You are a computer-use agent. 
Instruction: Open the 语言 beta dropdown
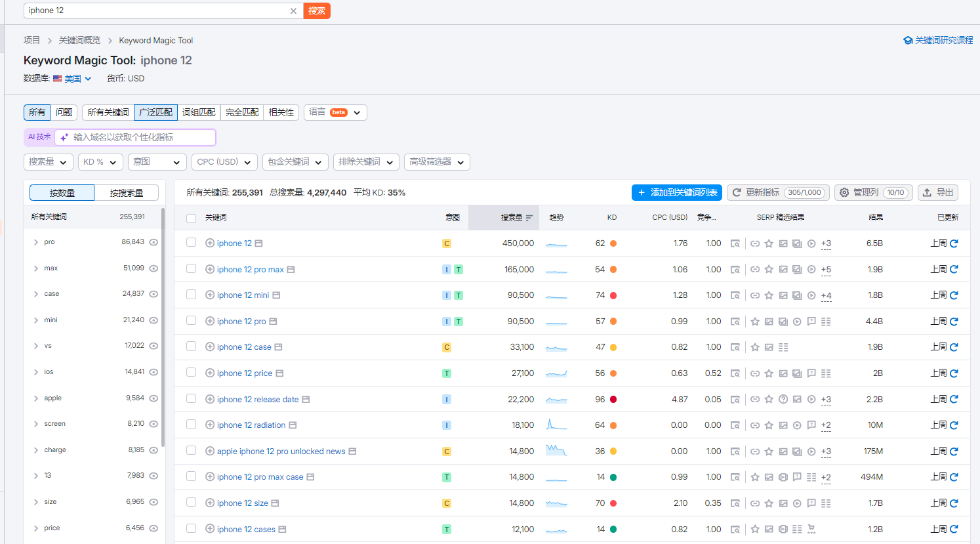point(335,113)
